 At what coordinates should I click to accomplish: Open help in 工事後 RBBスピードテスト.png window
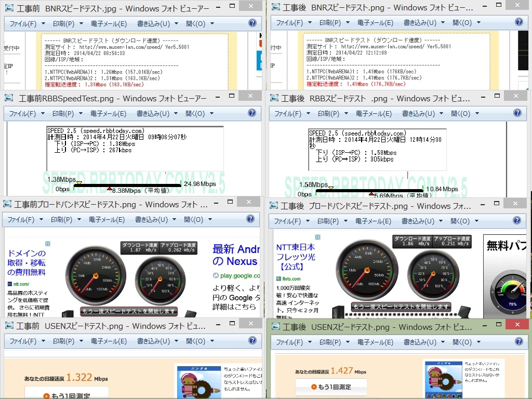[517, 113]
